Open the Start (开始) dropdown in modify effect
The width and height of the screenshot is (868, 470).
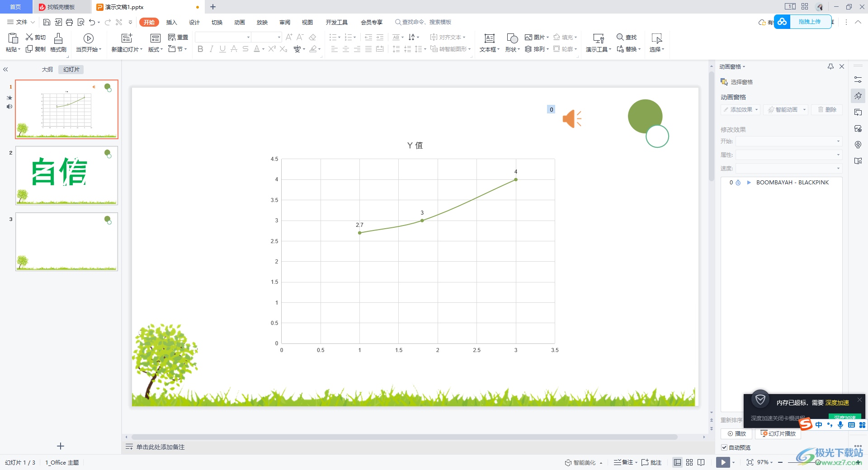[x=789, y=141]
